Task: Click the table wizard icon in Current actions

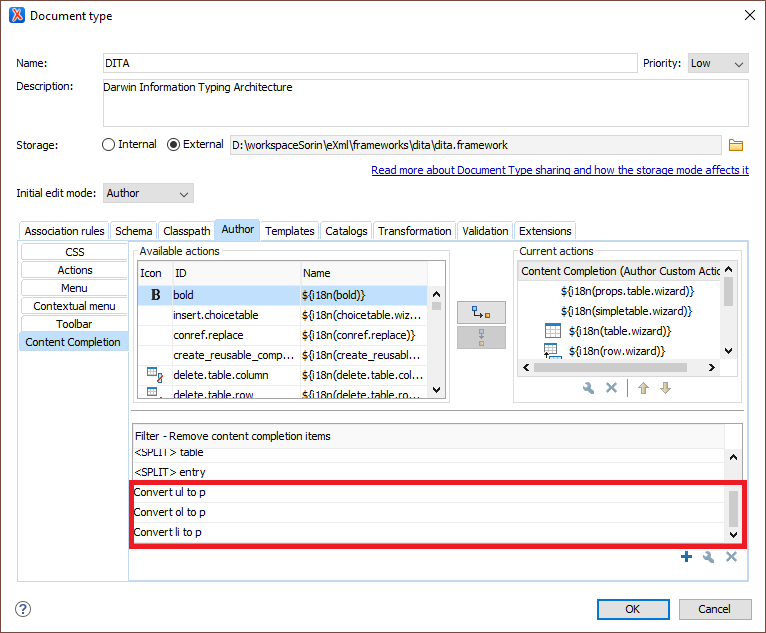Action: pos(553,331)
